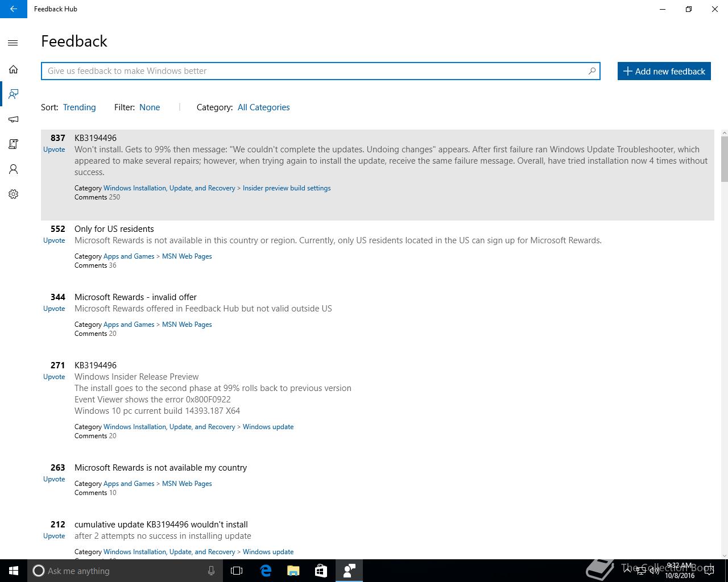Open the 837-vote 'KB3194496' feedback title
Viewport: 728px width, 582px height.
[96, 138]
